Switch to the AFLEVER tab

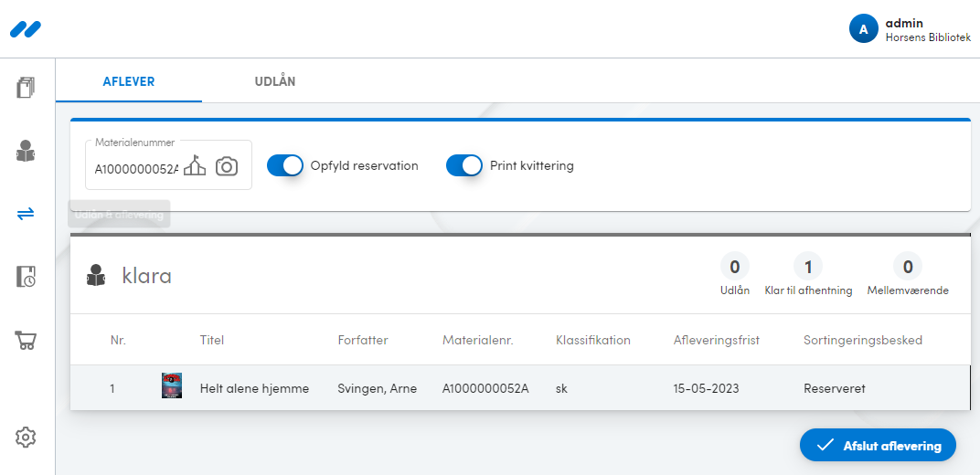click(129, 81)
